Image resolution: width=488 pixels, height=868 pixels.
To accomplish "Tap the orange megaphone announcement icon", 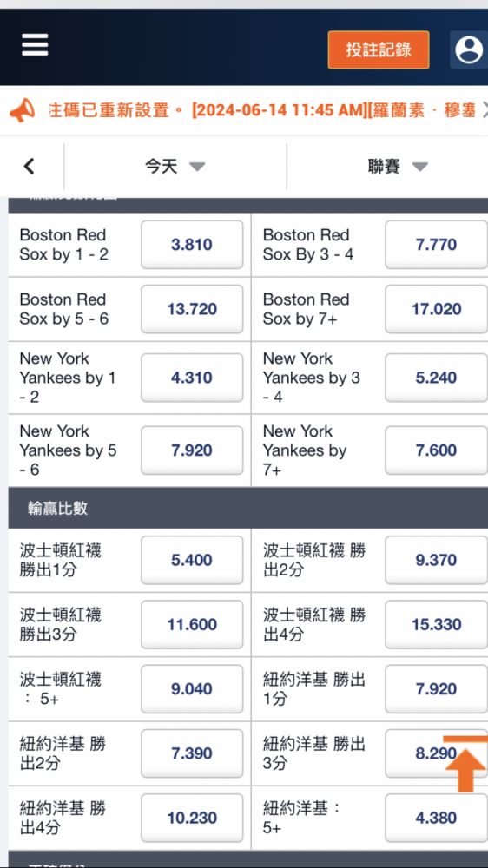I will [x=23, y=110].
